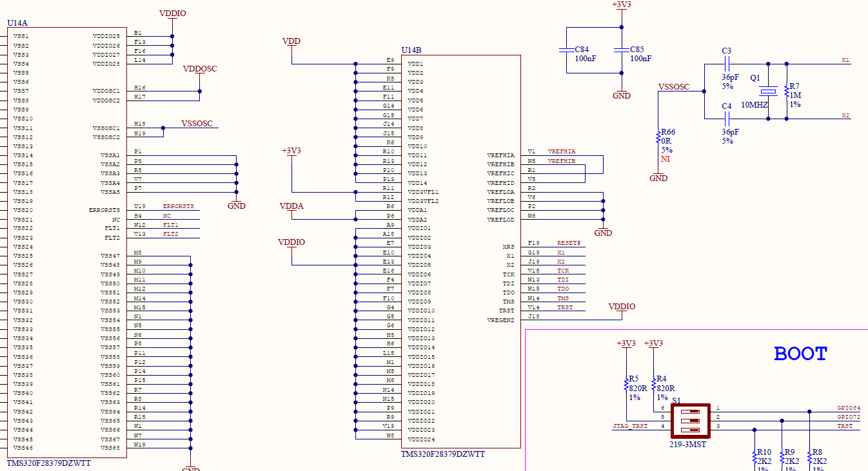This screenshot has width=868, height=471.
Task: Select the GND symbol under the VSSA pins
Action: [237, 204]
